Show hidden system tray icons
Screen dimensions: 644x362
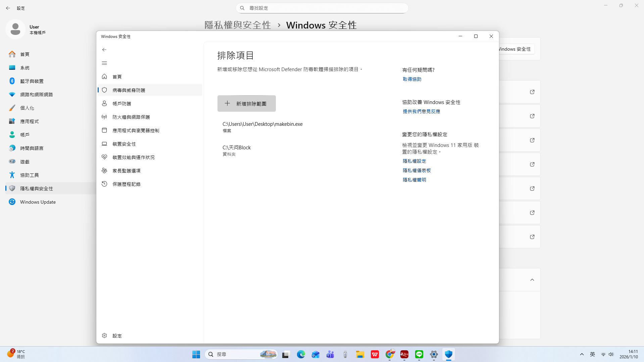click(x=582, y=354)
